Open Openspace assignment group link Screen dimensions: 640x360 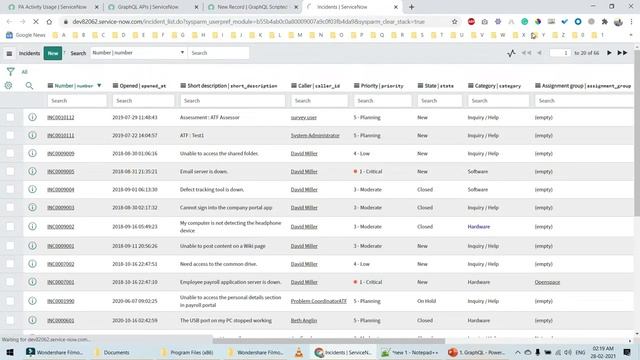(x=547, y=282)
